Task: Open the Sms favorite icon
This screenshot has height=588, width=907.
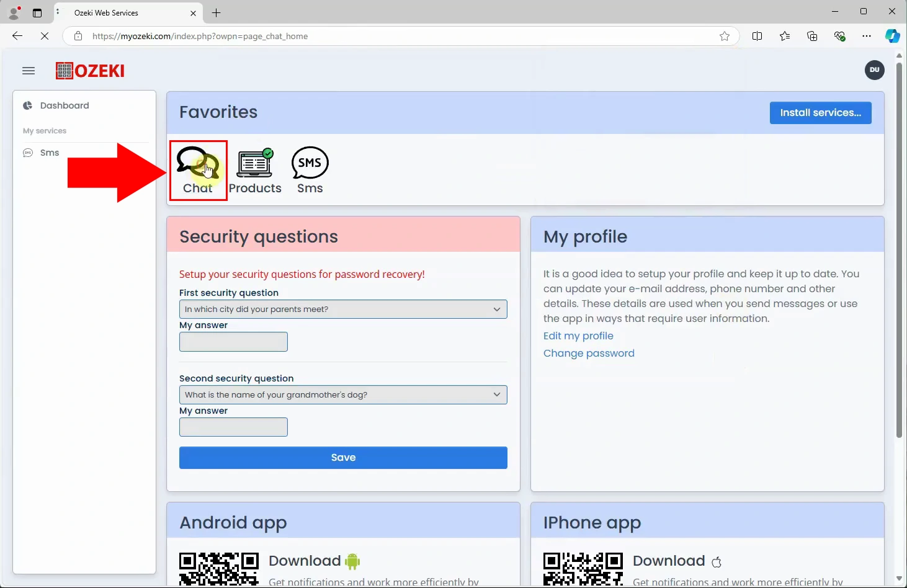Action: coord(310,171)
